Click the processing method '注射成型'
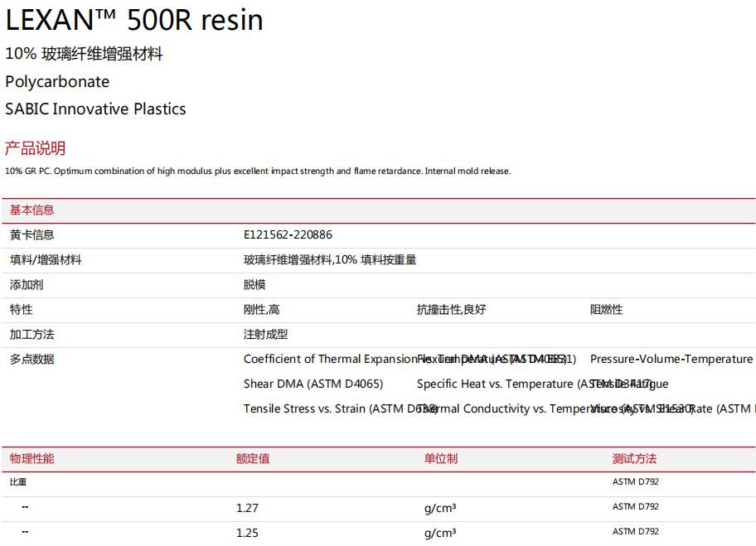756x546 pixels. pyautogui.click(x=265, y=335)
